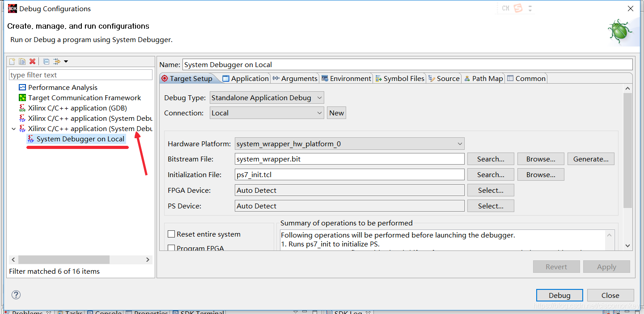
Task: Click the configuration Name field
Action: point(407,64)
